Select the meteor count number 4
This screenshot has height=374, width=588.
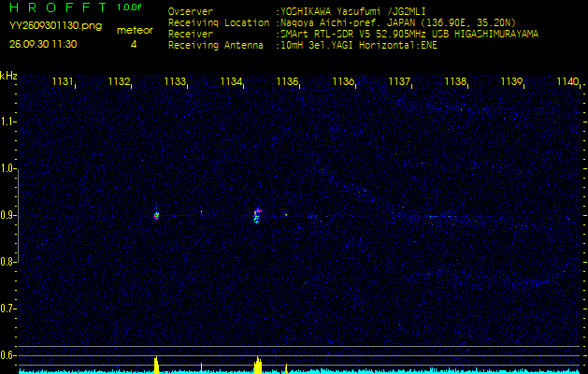tap(134, 44)
